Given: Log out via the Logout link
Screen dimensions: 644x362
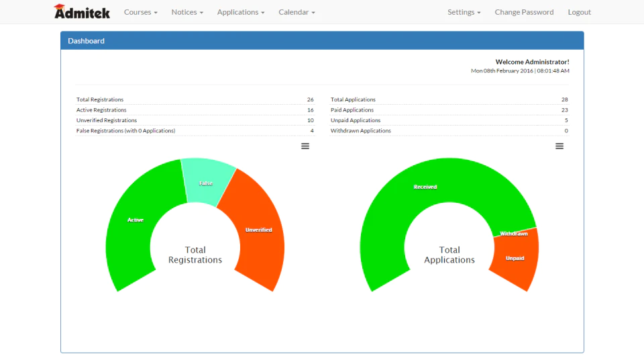Looking at the screenshot, I should (x=579, y=12).
